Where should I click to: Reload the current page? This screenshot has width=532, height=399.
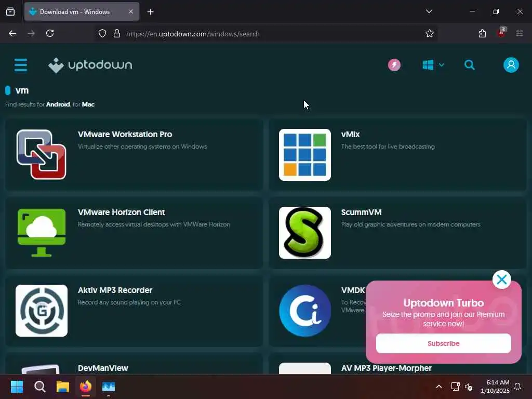coord(50,34)
